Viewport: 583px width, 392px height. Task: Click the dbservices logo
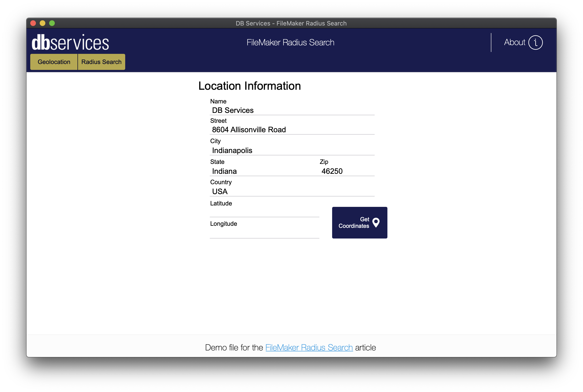coord(70,42)
